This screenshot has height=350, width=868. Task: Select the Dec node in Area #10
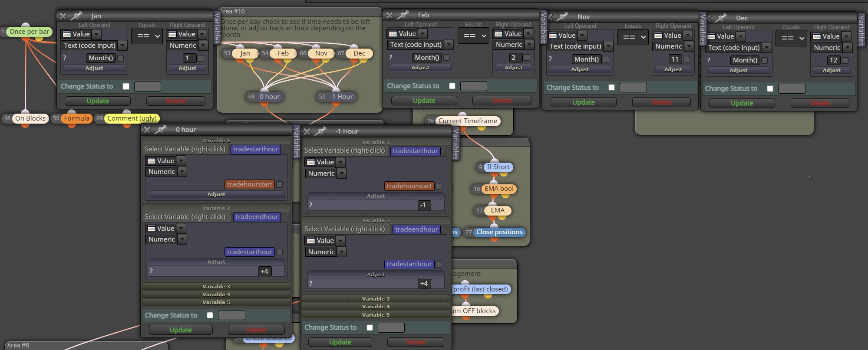click(359, 53)
